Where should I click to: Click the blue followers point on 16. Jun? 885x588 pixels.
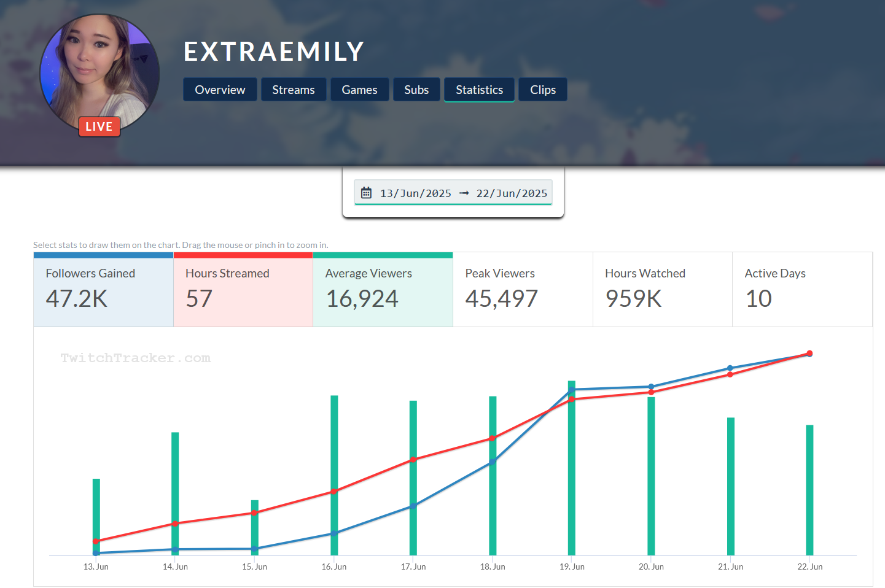334,533
